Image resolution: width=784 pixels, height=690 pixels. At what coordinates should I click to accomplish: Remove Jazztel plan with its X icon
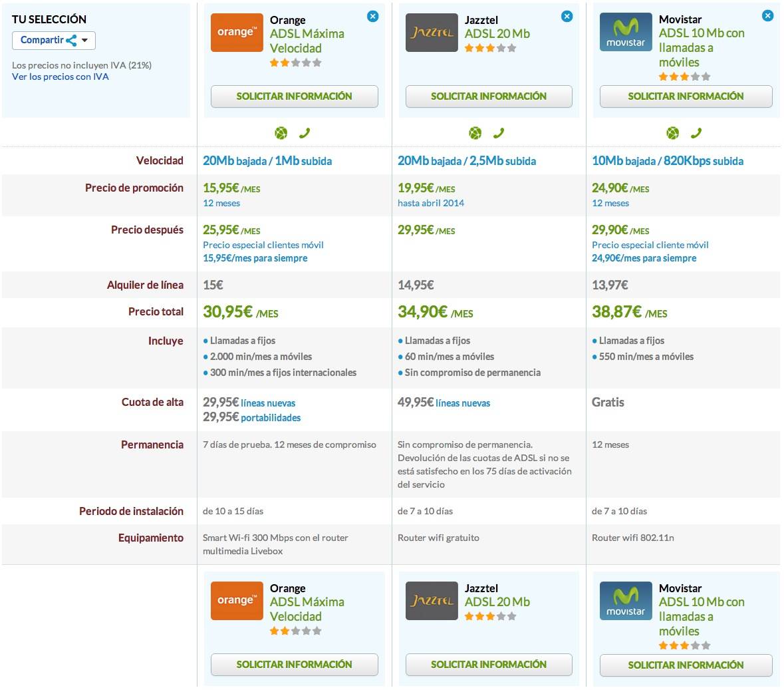567,17
